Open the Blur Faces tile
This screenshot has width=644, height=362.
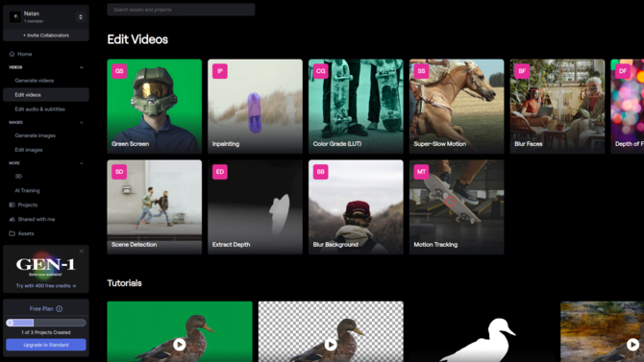[x=557, y=107]
